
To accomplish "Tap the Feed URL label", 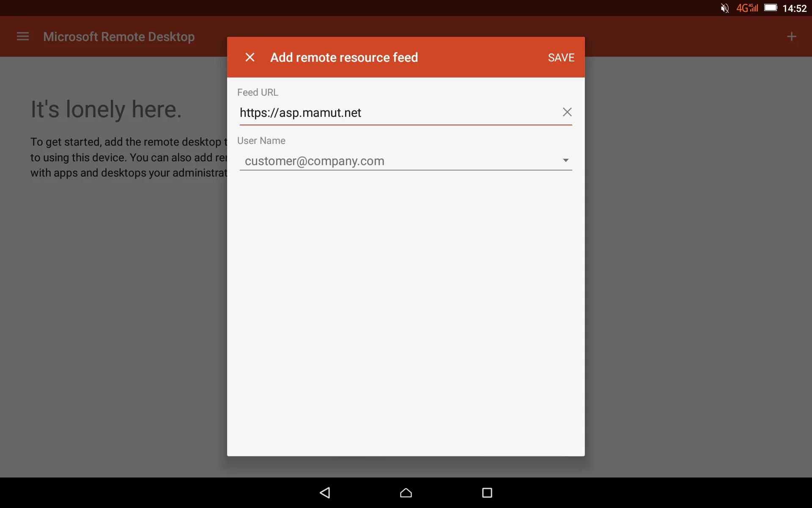I will coord(258,92).
